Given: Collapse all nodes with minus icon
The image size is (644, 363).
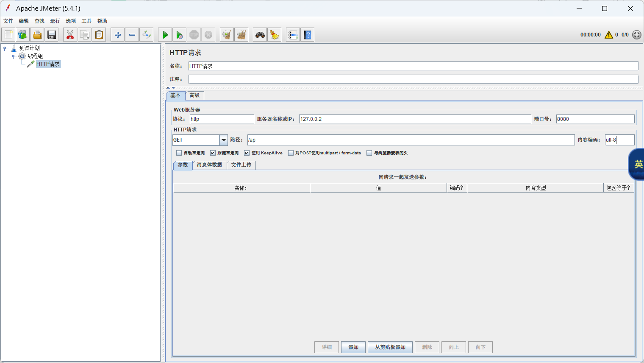Looking at the screenshot, I should 132,35.
